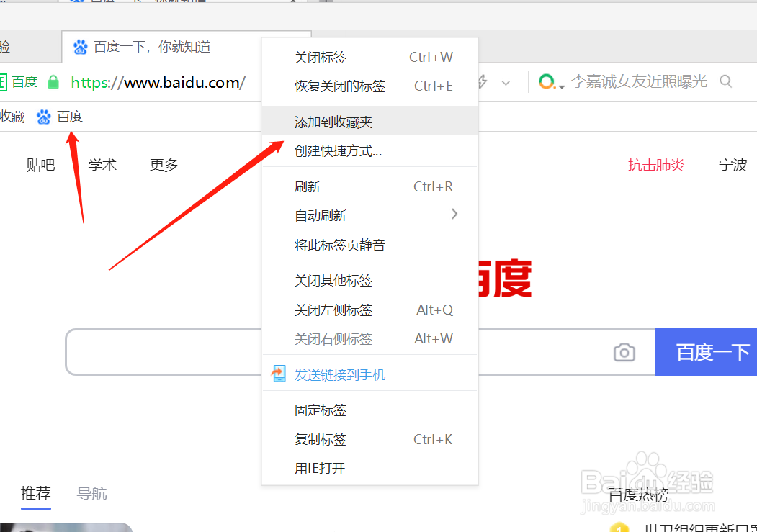
Task: Choose 关闭左侧标签 menu entry
Action: (369, 310)
